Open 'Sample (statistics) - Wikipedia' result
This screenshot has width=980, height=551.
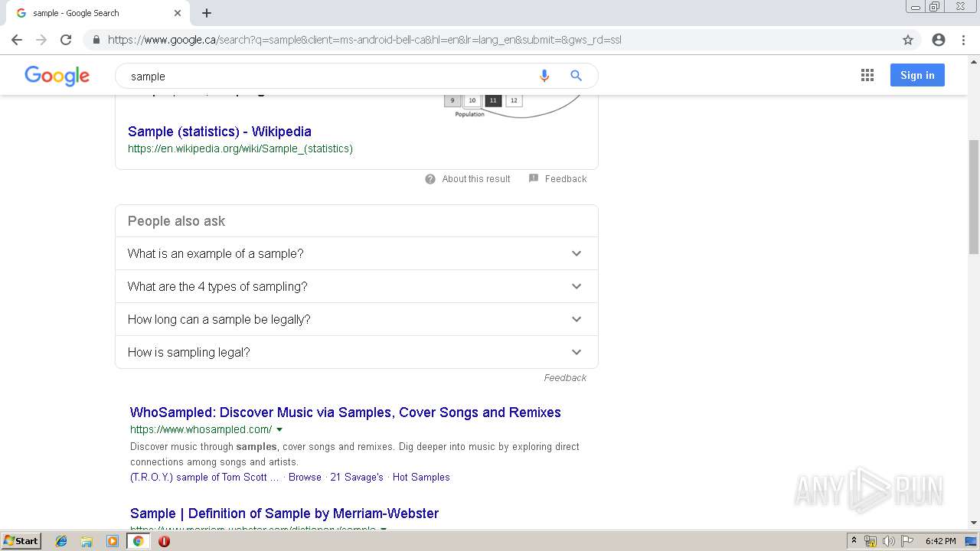[220, 132]
